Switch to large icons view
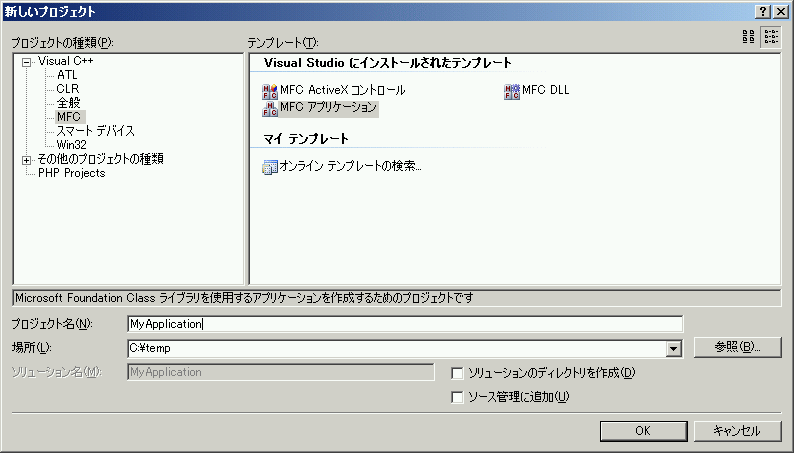The width and height of the screenshot is (794, 453). [748, 36]
